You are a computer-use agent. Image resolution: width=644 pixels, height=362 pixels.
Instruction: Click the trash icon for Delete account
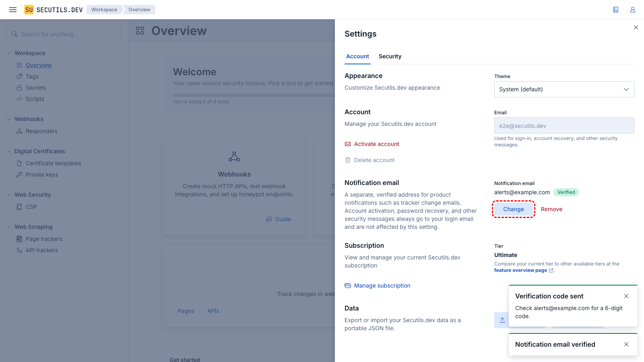click(348, 160)
